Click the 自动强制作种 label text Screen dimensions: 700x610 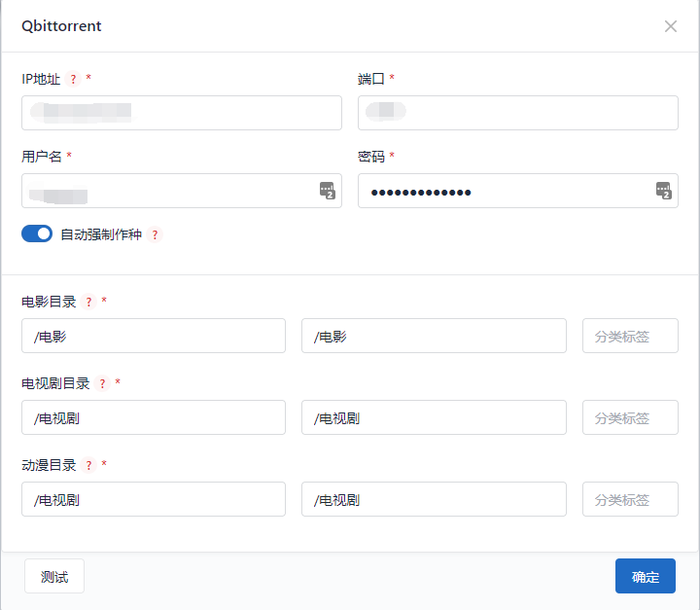pyautogui.click(x=101, y=234)
